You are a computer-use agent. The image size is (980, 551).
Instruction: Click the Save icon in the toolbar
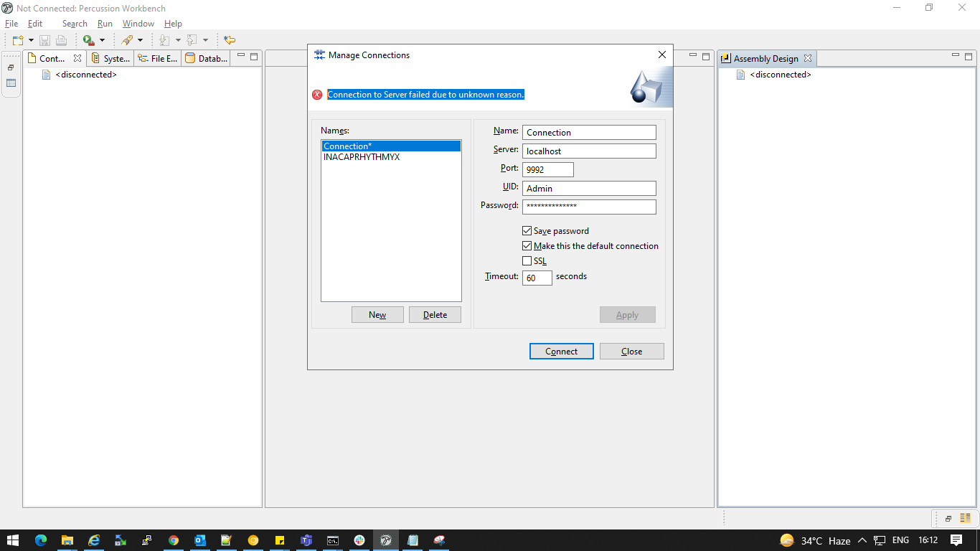pos(44,39)
